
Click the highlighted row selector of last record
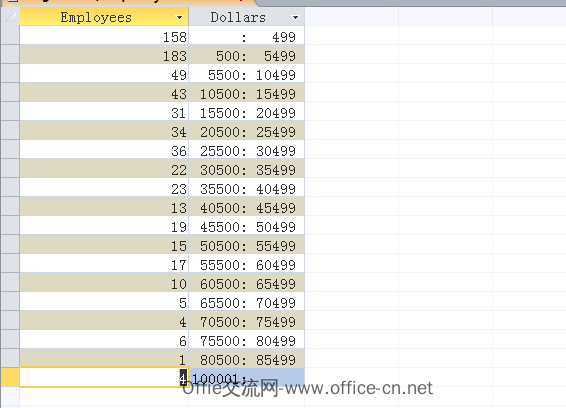pyautogui.click(x=10, y=377)
